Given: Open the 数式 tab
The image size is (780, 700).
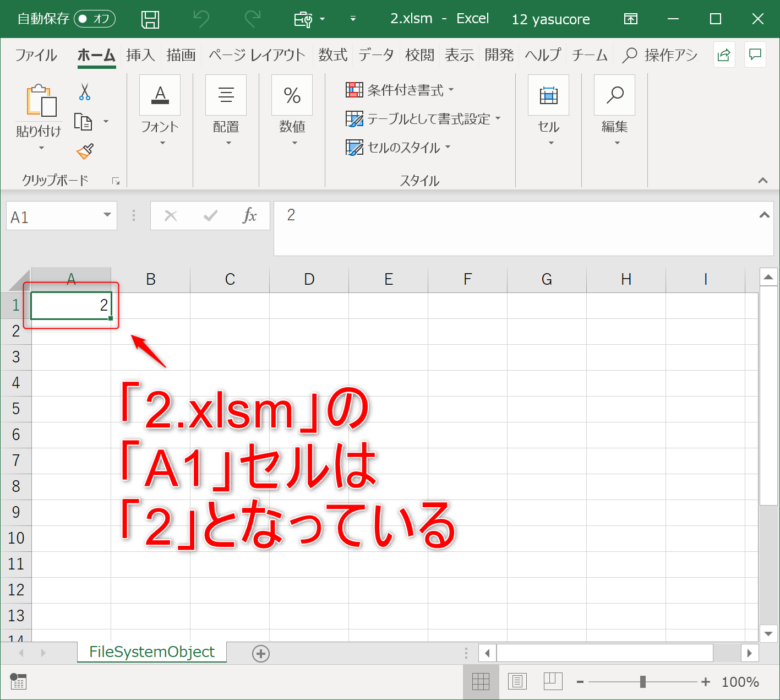Looking at the screenshot, I should pyautogui.click(x=333, y=55).
